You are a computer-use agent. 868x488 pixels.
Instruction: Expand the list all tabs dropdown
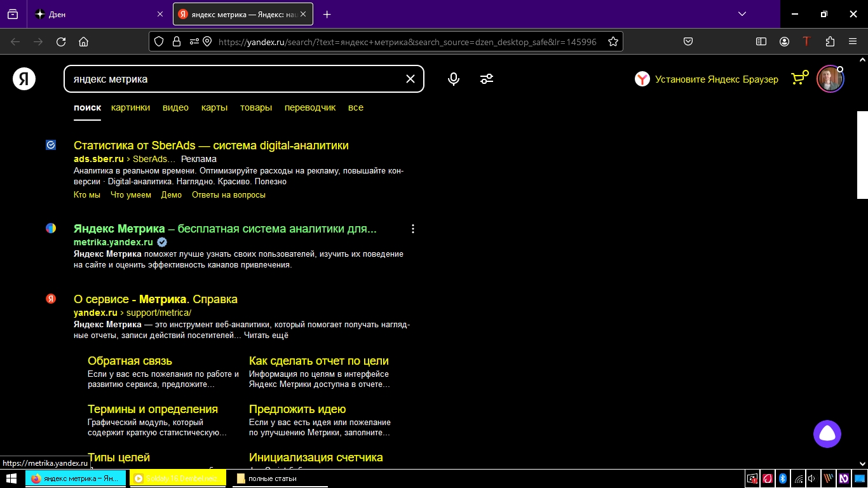tap(742, 14)
